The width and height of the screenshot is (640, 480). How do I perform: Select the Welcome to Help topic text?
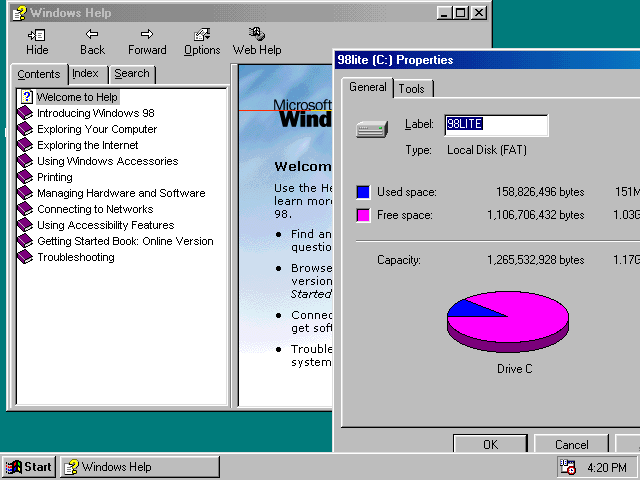tap(77, 97)
